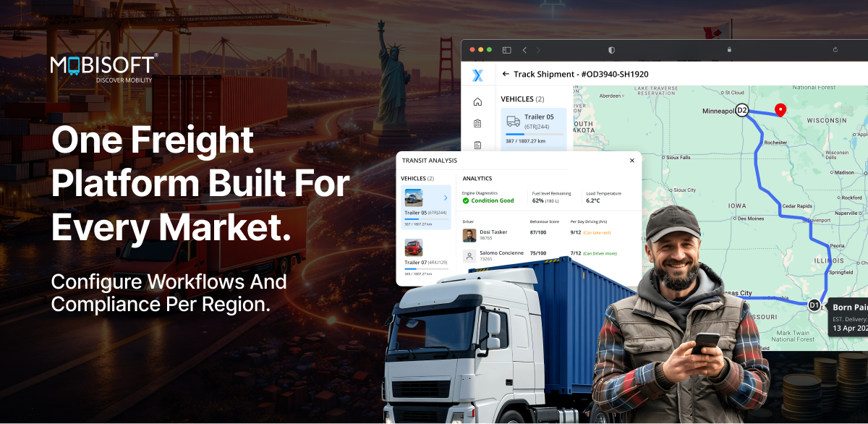Click driver Dosi Tasker's name
Screen dimensions: 868x424
click(493, 232)
